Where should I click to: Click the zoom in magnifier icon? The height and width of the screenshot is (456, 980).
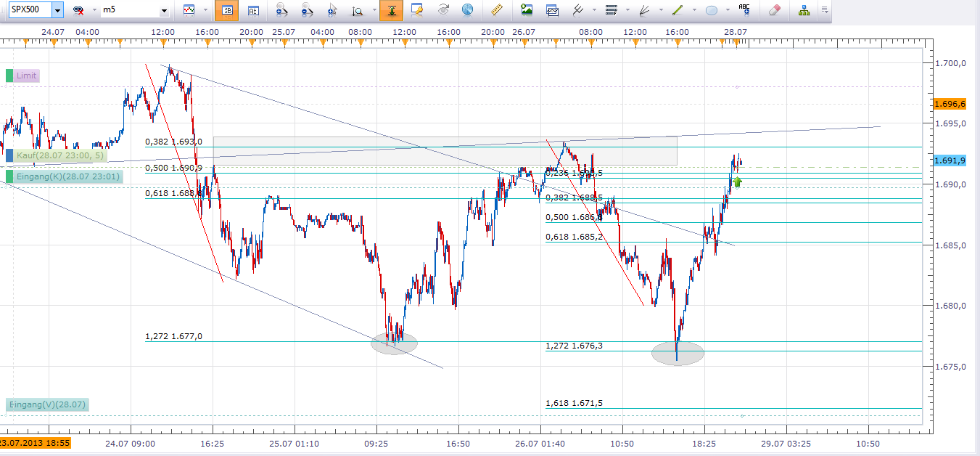pos(282,11)
